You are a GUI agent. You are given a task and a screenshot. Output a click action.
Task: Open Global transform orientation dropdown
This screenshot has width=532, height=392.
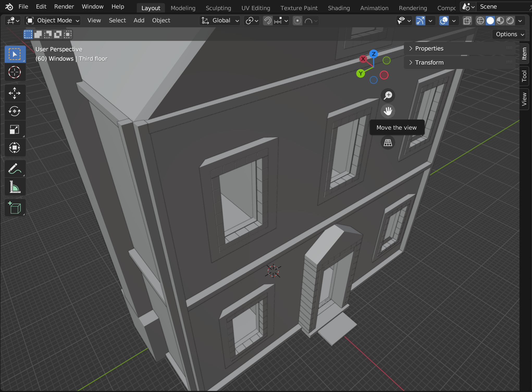(220, 21)
